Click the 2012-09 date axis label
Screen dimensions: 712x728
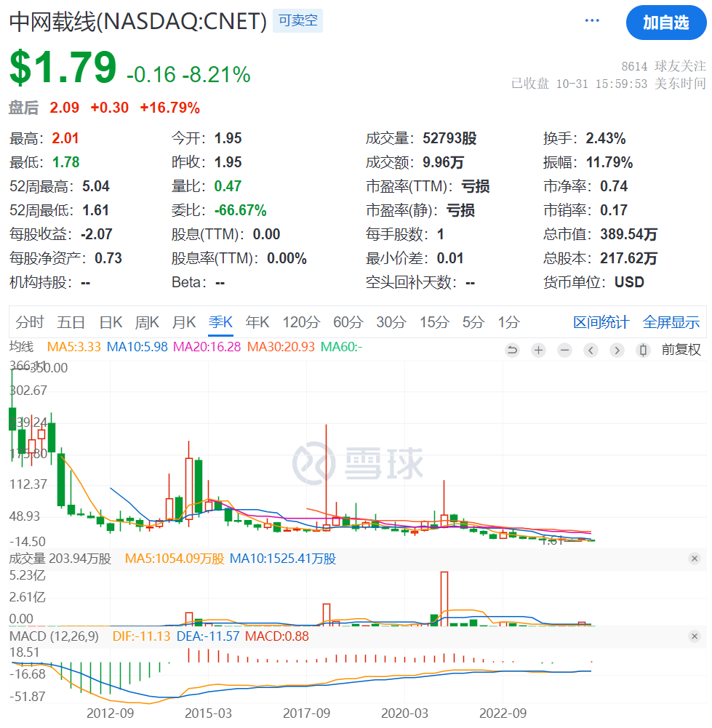click(110, 713)
